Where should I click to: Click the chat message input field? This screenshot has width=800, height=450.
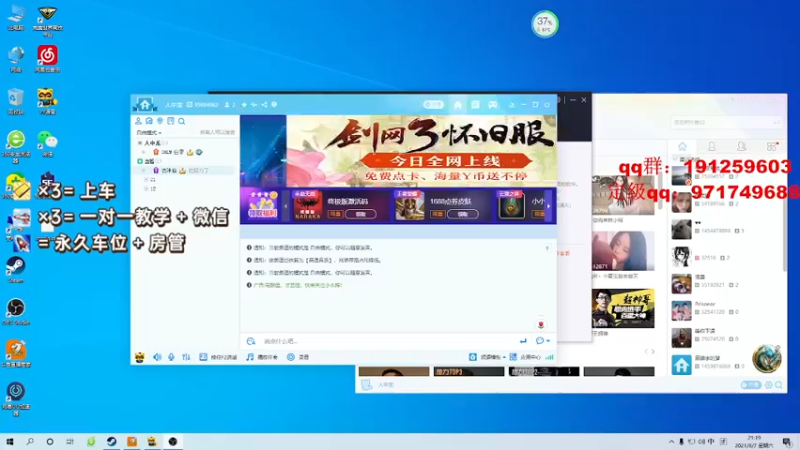click(388, 341)
